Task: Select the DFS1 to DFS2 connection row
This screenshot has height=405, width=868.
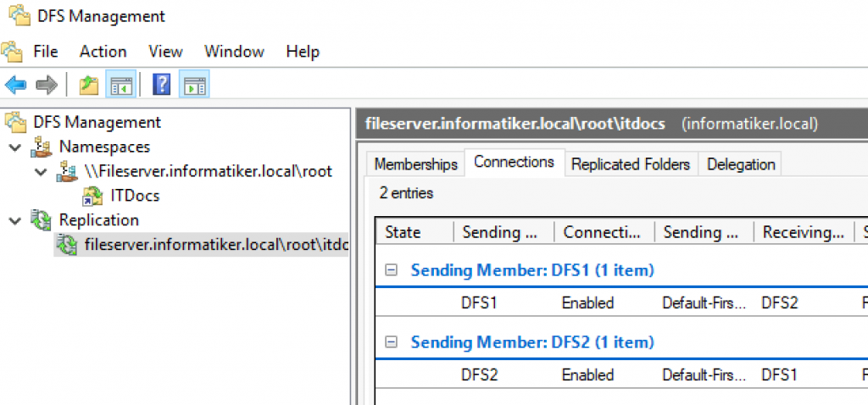Action: [621, 302]
